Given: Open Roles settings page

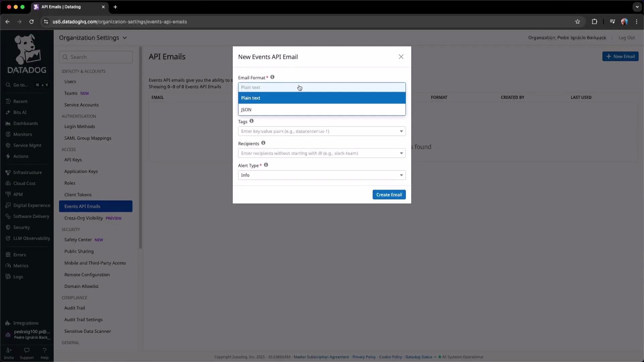Looking at the screenshot, I should point(70,183).
